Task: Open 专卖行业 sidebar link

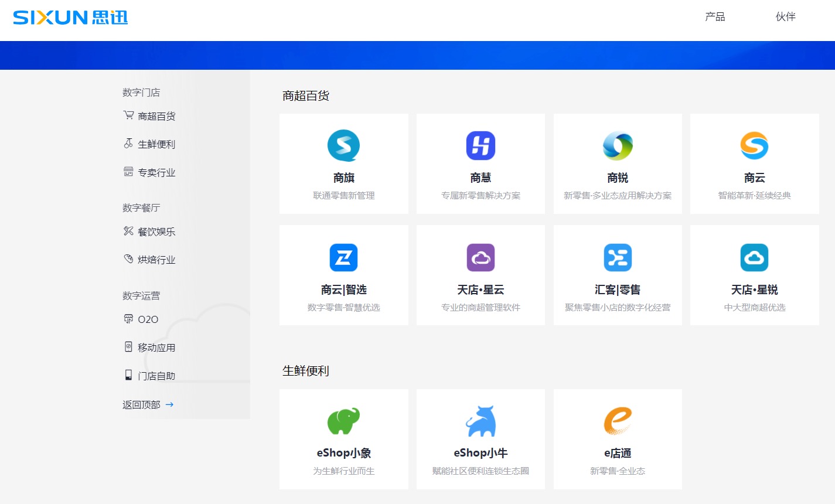Action: 156,172
